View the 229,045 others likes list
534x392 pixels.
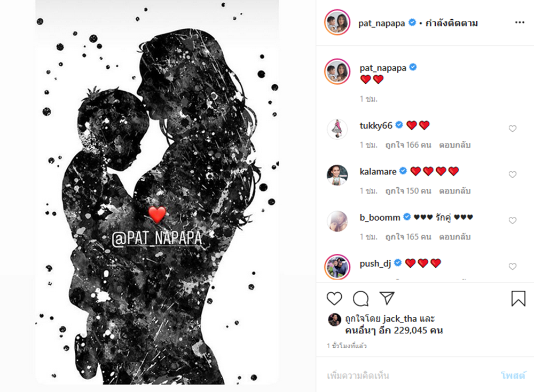pyautogui.click(x=394, y=331)
